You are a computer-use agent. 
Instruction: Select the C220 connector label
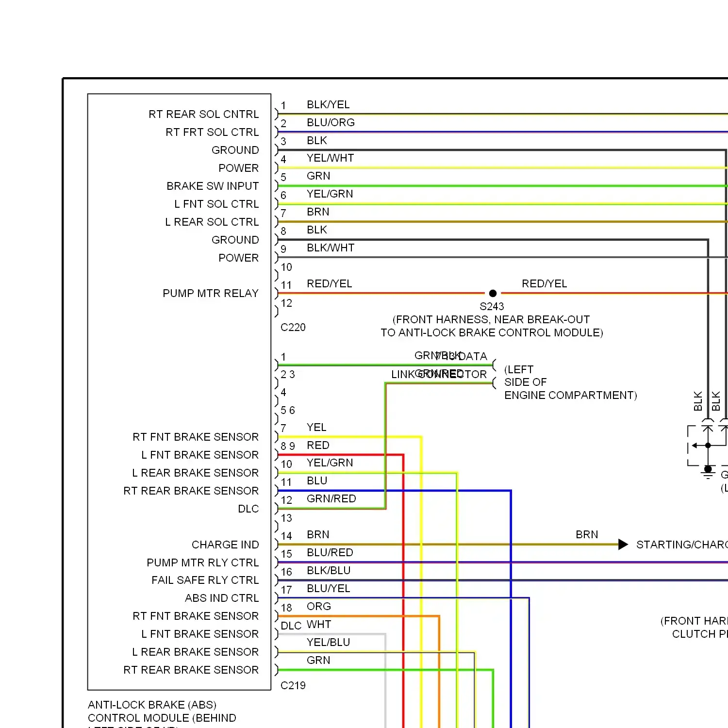point(293,327)
